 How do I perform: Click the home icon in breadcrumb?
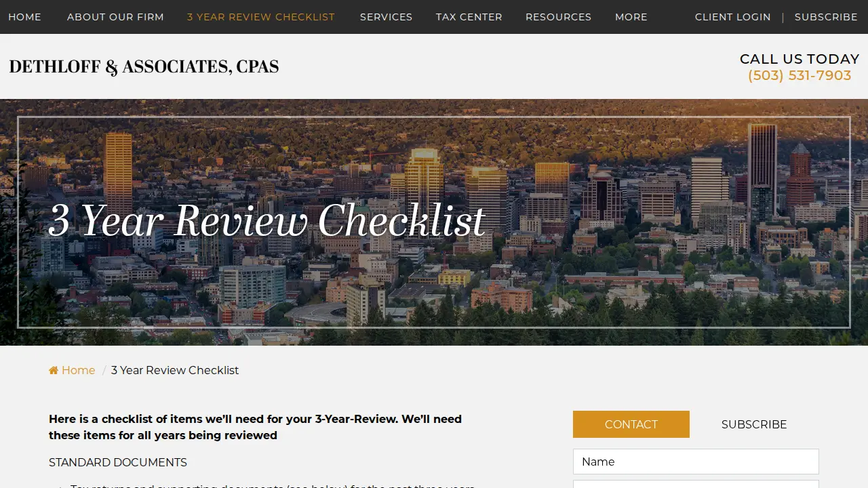pos(54,370)
